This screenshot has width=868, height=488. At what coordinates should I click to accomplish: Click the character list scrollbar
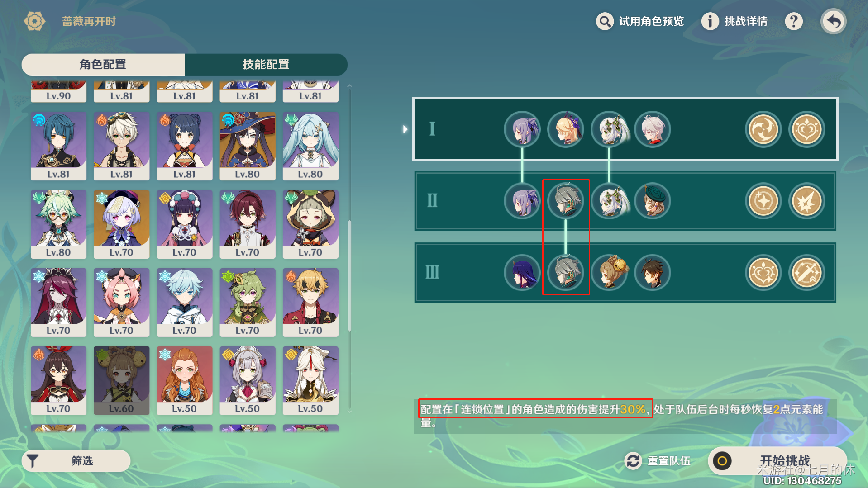coord(349,276)
